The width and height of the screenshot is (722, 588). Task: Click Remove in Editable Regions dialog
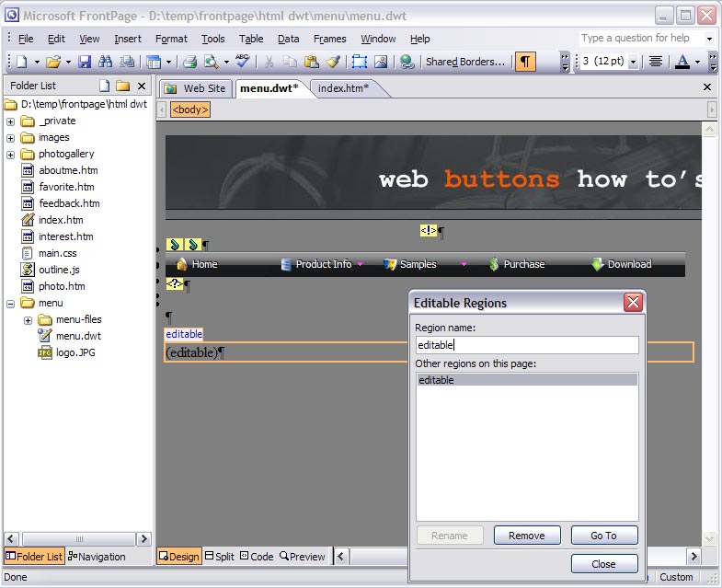tap(527, 536)
